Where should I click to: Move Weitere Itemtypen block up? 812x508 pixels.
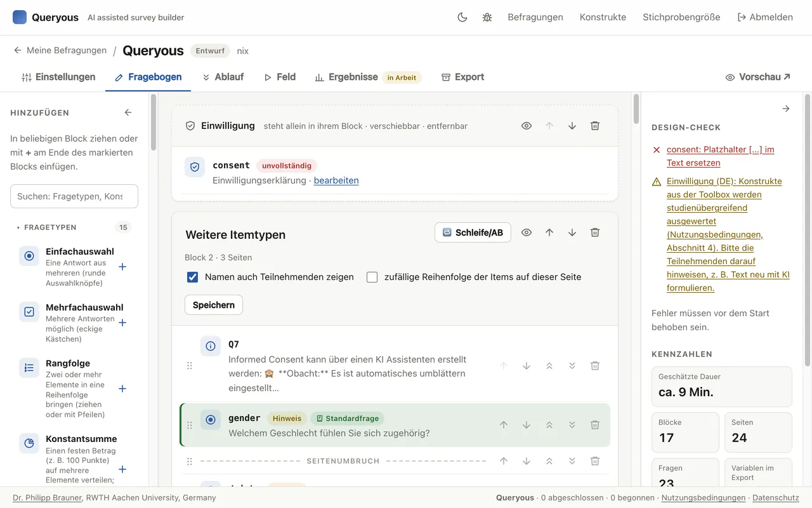(x=549, y=232)
